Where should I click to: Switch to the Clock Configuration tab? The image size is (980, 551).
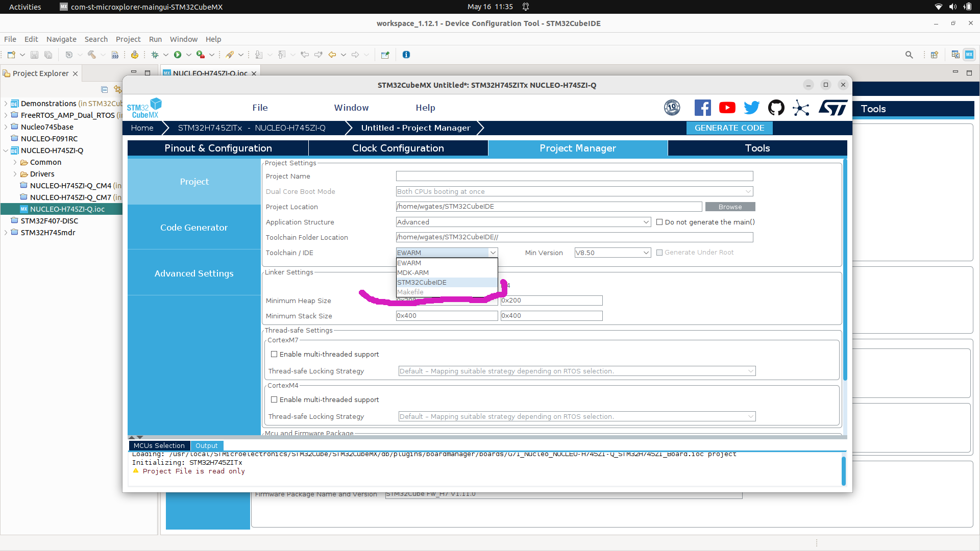click(x=398, y=148)
